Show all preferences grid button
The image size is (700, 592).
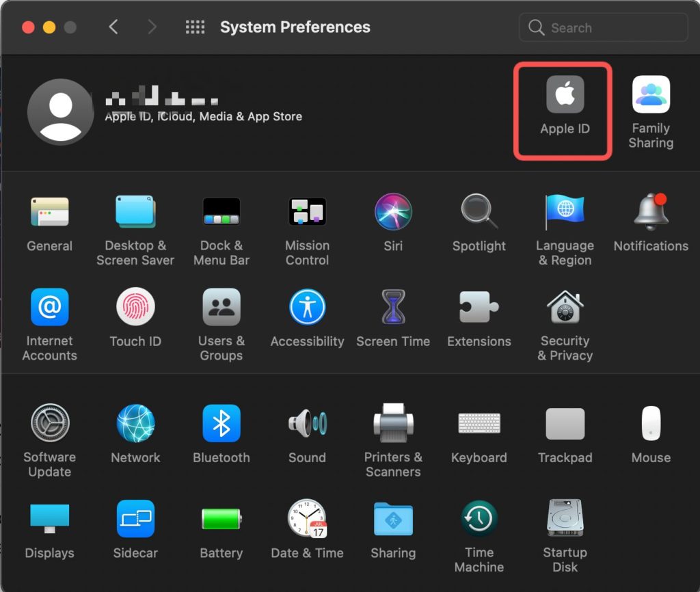coord(195,27)
